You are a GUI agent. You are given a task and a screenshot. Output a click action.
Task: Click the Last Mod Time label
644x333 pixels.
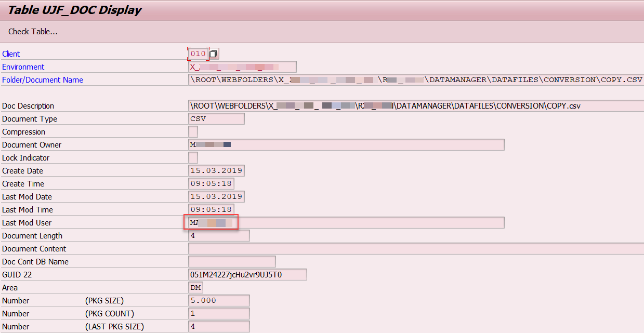point(28,210)
